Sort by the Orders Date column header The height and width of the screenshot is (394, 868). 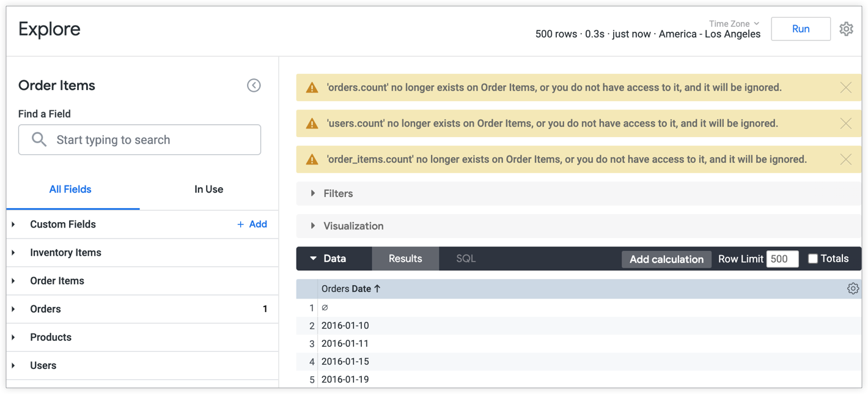351,289
